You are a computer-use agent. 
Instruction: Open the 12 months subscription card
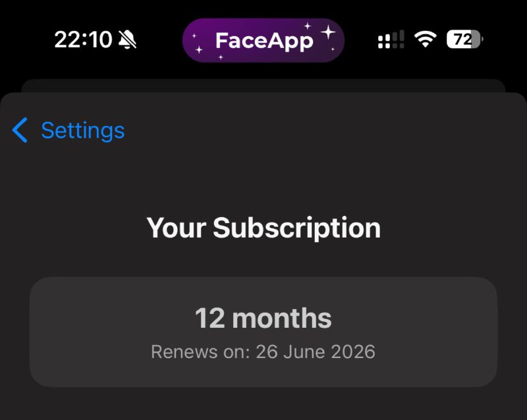click(263, 332)
